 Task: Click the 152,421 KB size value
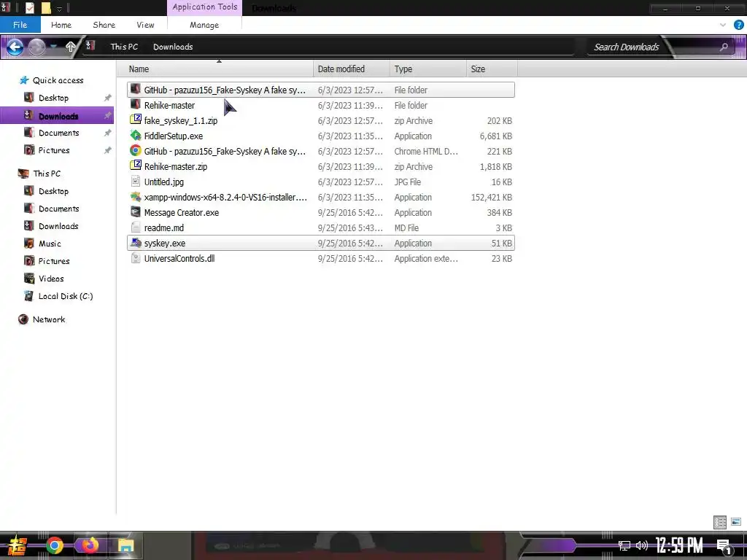pos(491,197)
